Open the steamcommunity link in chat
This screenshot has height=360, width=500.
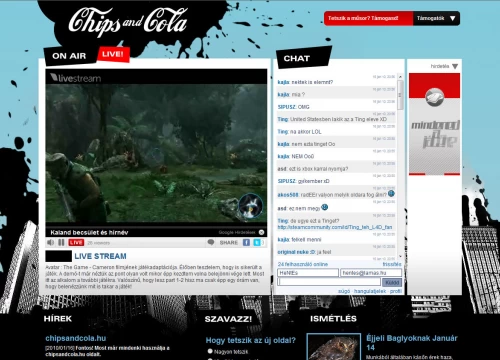click(335, 227)
